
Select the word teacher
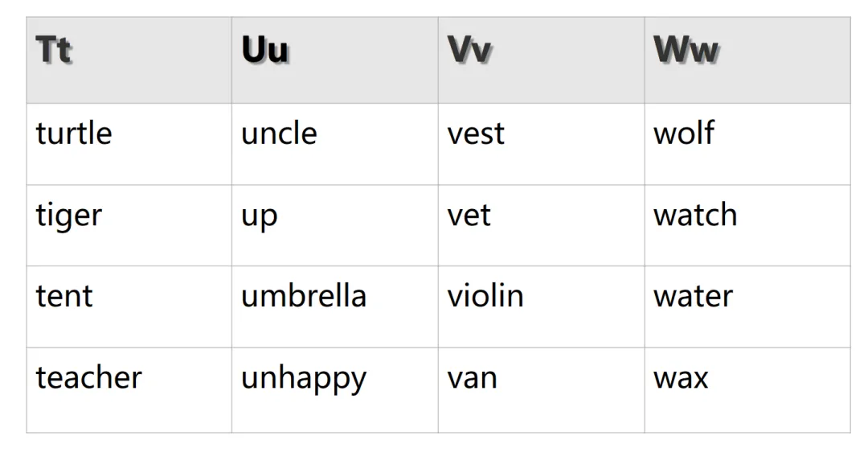[89, 377]
